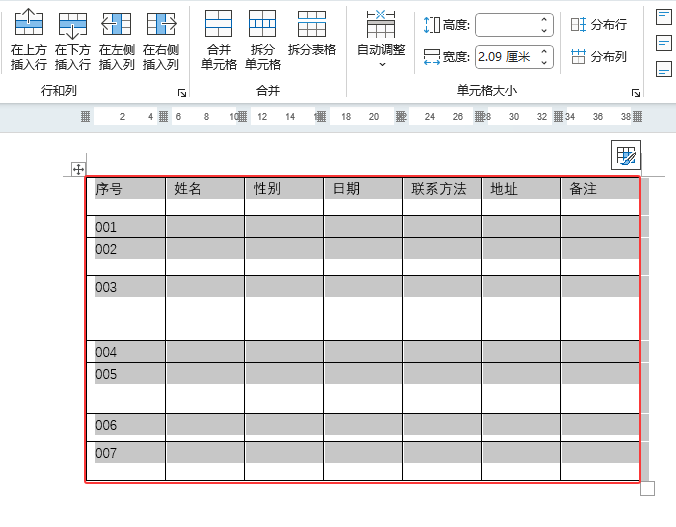Click the 日期 cell in row 004

[363, 351]
